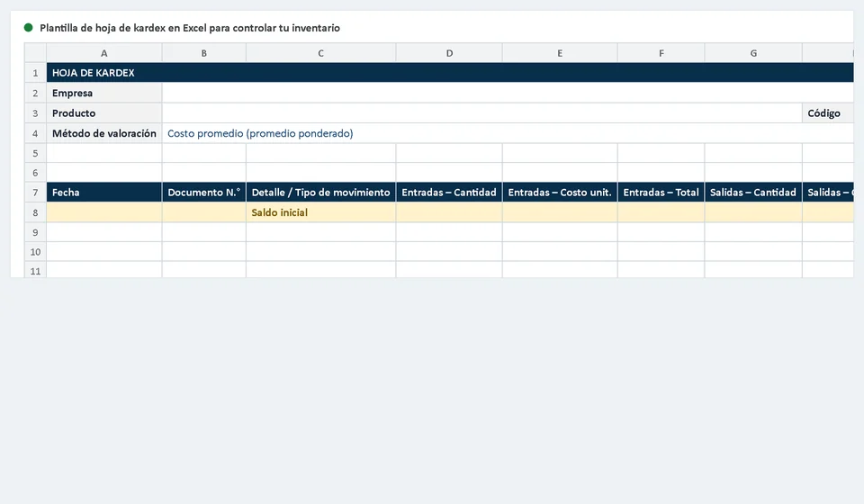
Task: Select row 1 header
Action: pyautogui.click(x=35, y=73)
